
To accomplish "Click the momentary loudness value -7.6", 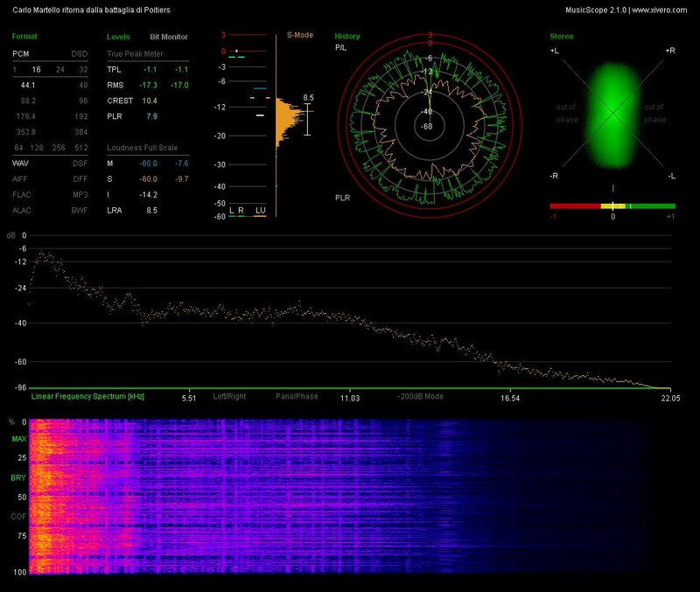I will [182, 164].
